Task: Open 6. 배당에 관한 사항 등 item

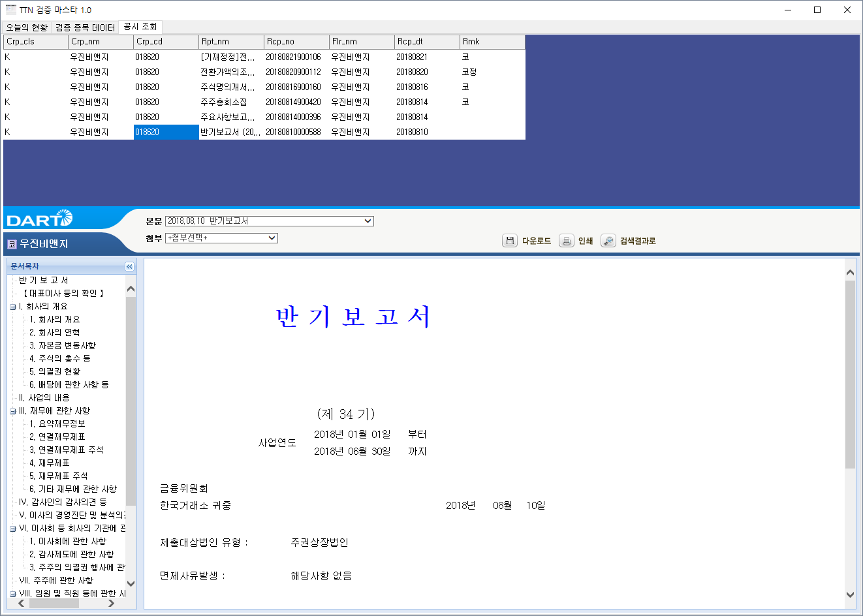Action: point(69,385)
